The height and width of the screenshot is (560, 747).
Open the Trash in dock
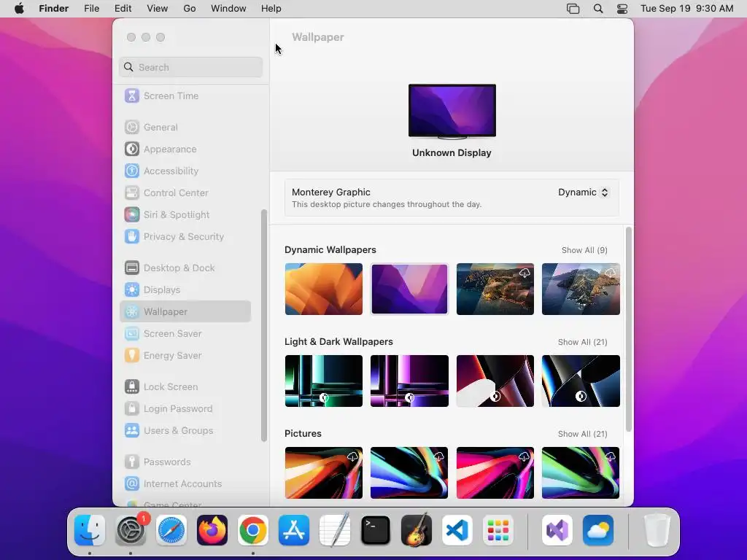pos(657,530)
